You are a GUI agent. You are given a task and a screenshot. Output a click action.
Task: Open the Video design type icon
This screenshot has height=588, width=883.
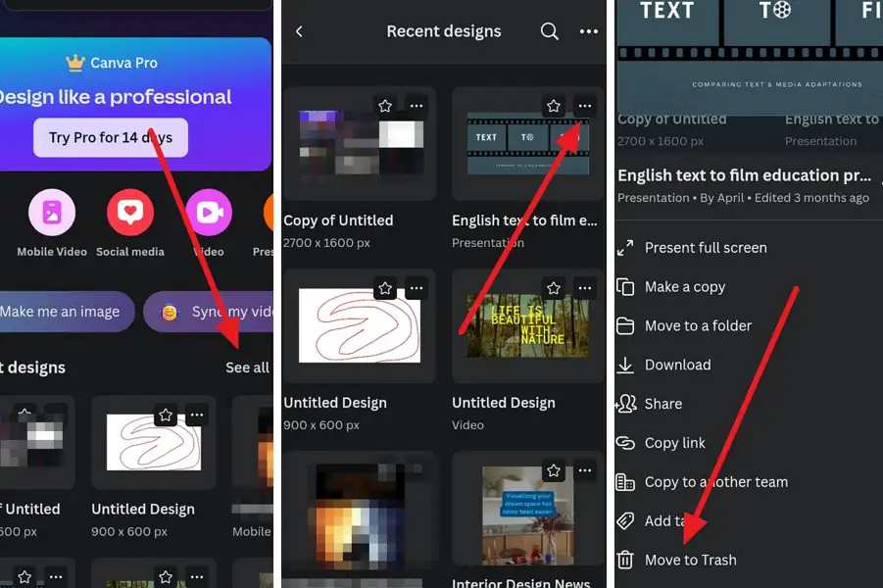coord(209,213)
